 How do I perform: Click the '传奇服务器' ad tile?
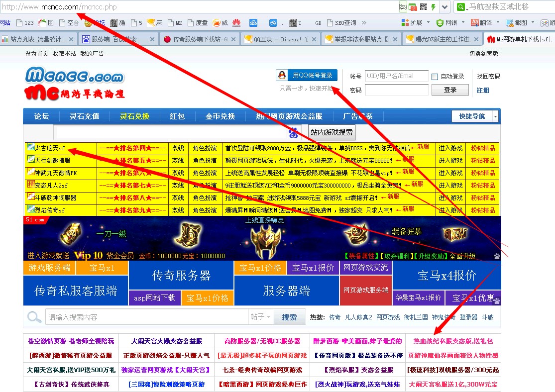181,275
